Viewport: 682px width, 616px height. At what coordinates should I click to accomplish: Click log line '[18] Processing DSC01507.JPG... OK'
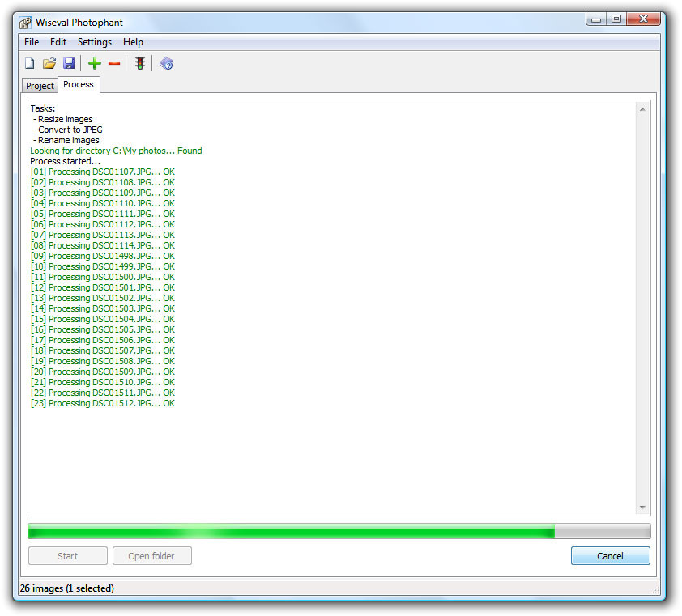[103, 350]
